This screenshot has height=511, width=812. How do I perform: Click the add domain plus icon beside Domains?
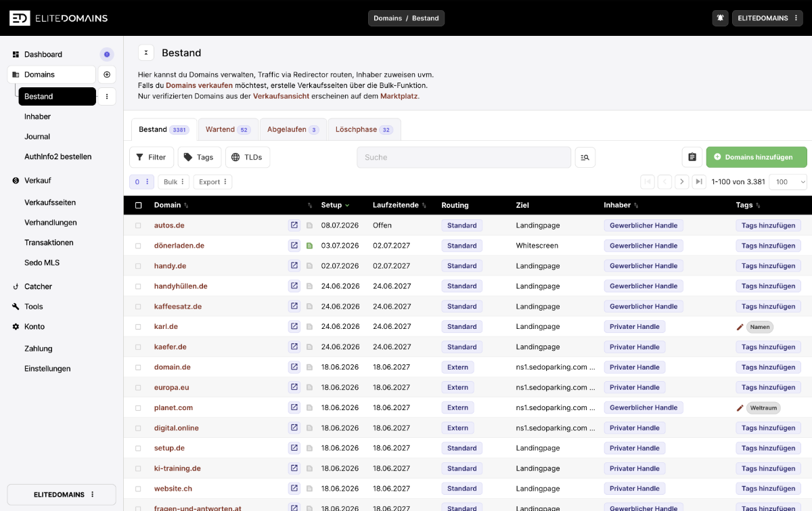tap(107, 74)
